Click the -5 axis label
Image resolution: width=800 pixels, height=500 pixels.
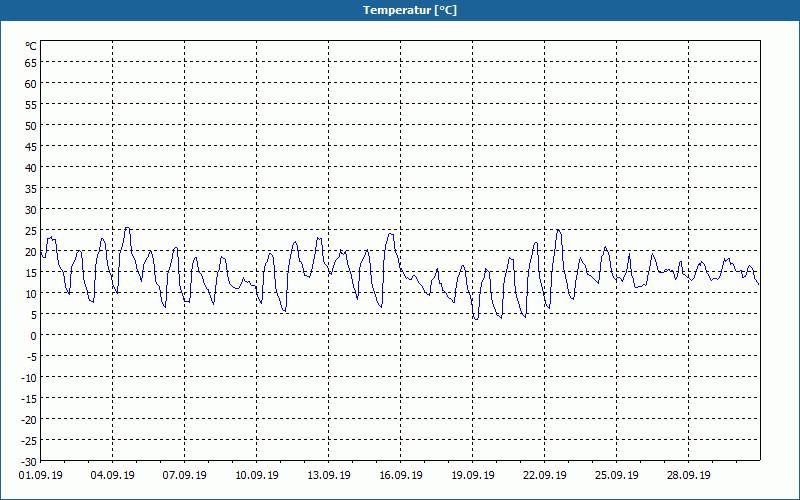tap(32, 357)
